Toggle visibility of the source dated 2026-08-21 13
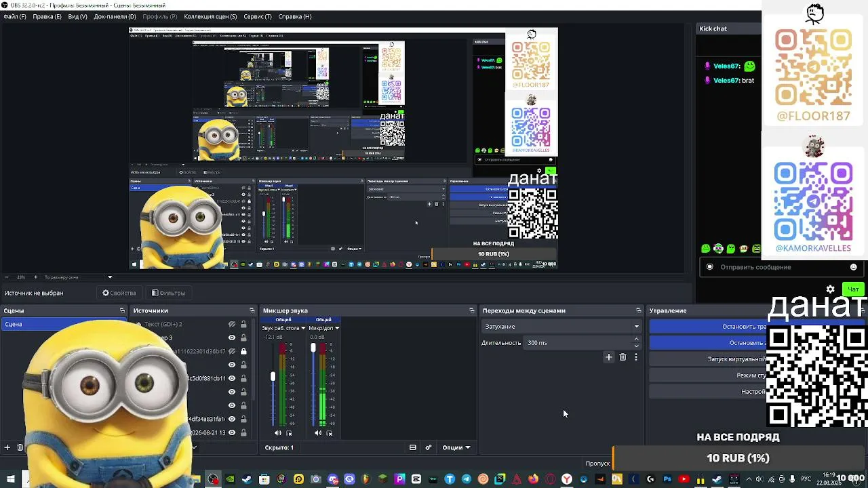 pyautogui.click(x=232, y=432)
